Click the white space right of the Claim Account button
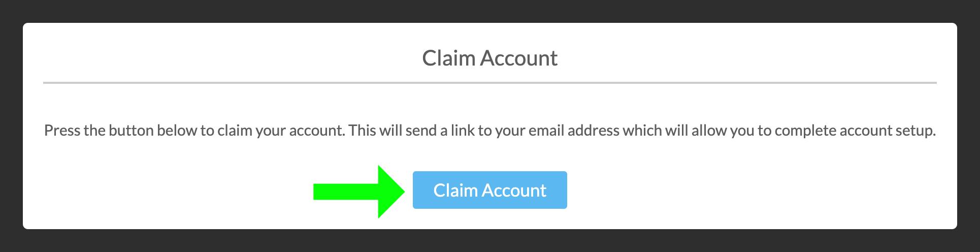 pos(762,190)
